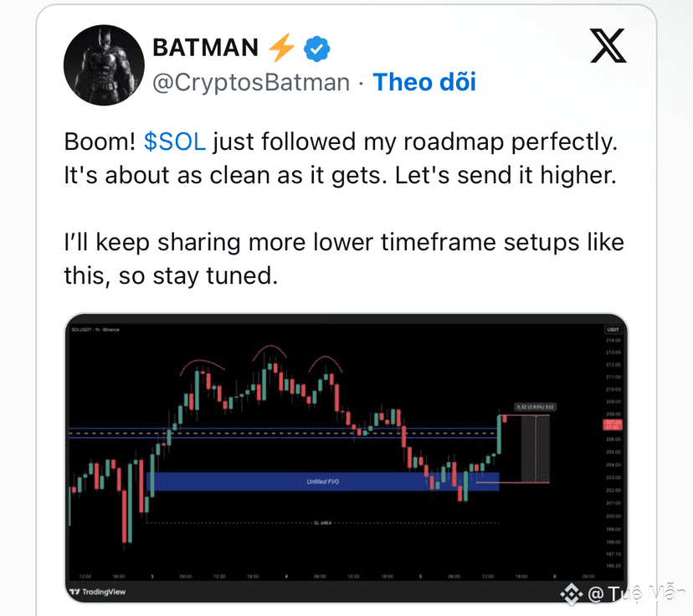Screen dimensions: 693x616
Task: Click the SL AREA dashed line label
Action: tap(322, 523)
